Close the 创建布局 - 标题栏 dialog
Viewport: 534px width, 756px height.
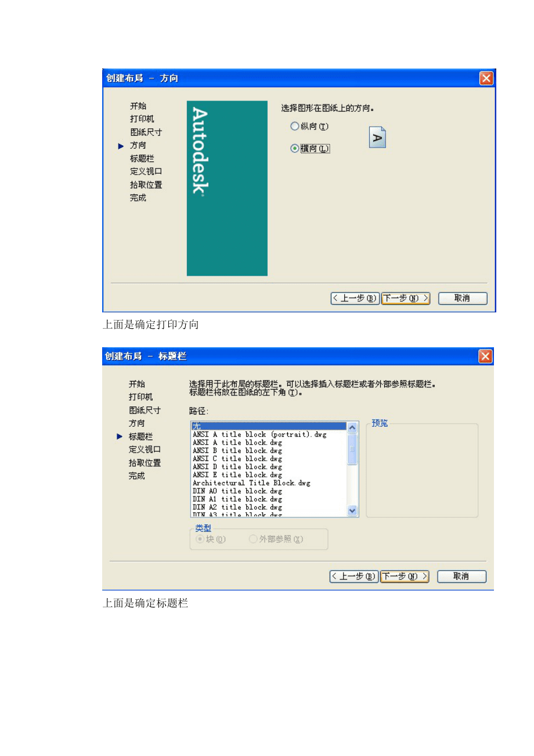click(485, 357)
